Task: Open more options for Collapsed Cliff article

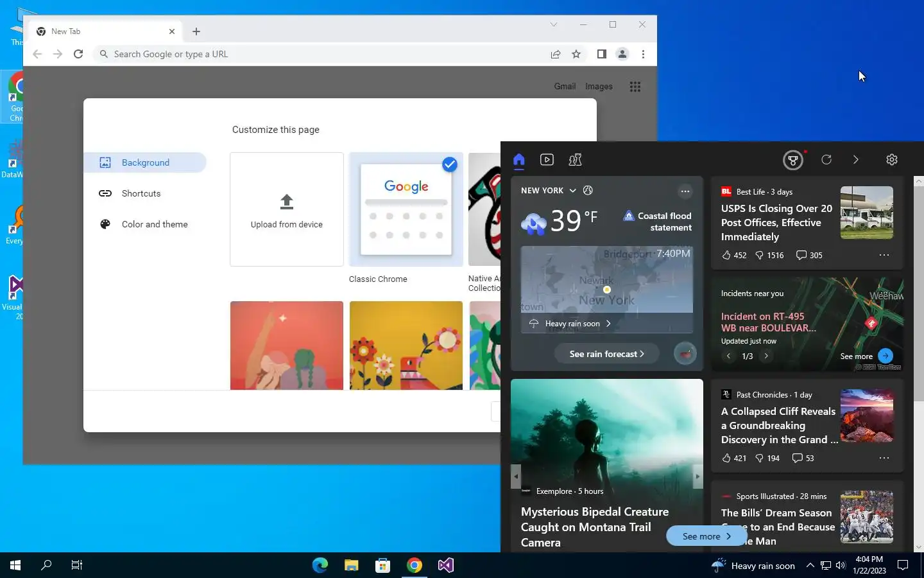Action: (884, 458)
